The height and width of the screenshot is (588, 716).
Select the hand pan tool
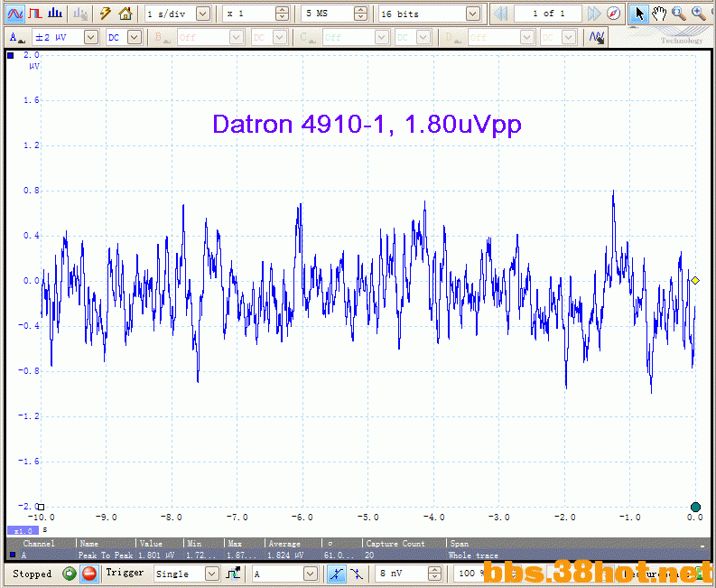(659, 14)
